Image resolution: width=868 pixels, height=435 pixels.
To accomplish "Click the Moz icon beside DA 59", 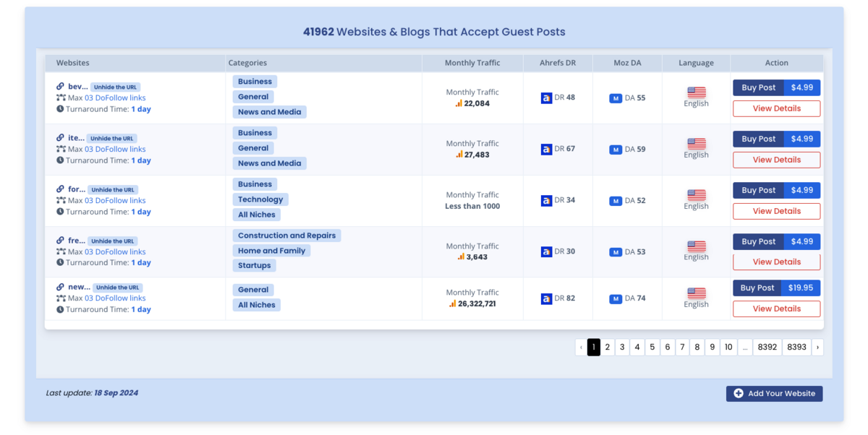I will [616, 150].
